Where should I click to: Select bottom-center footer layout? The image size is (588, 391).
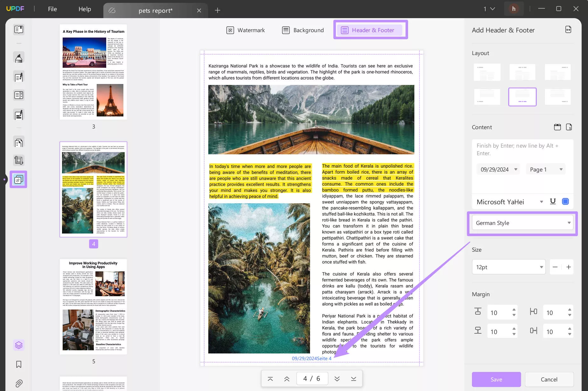522,97
